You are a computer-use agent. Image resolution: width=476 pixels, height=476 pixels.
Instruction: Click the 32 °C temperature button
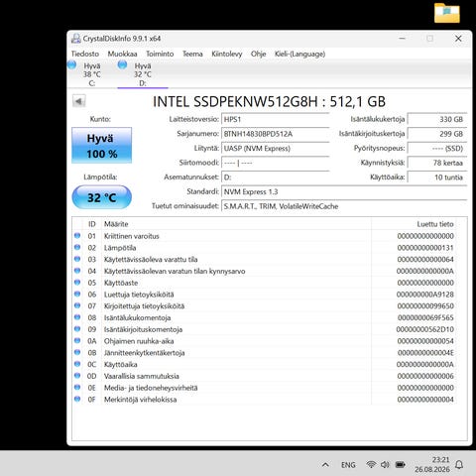pos(102,197)
